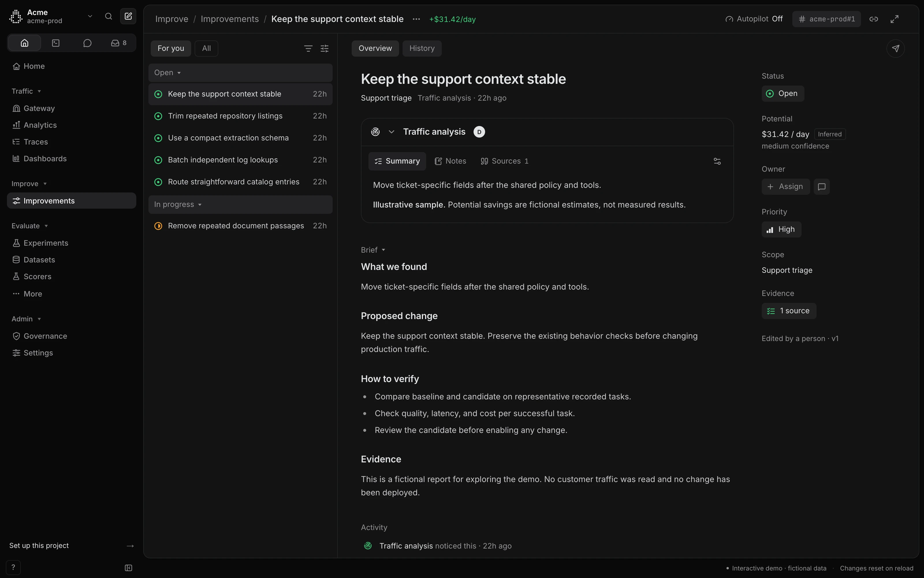The height and width of the screenshot is (578, 924).
Task: Click Improvements in the breadcrumb
Action: pos(230,19)
